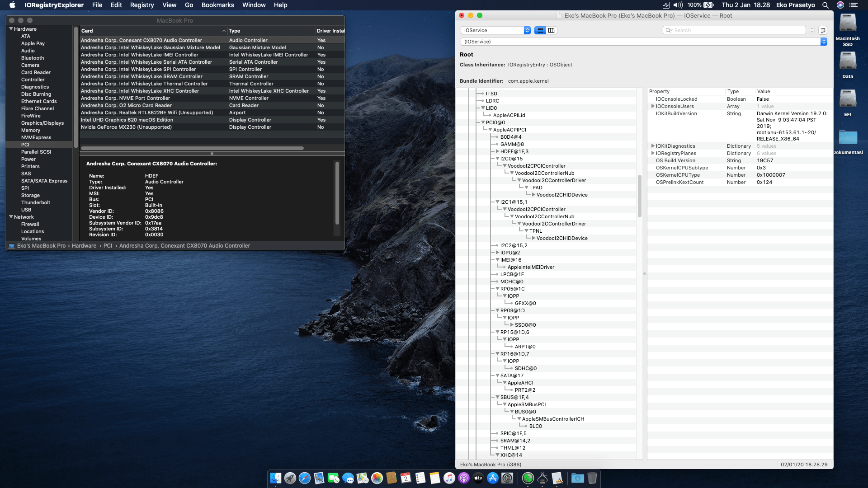Screen dimensions: 868x488
Task: Collapse the I2C0@15 tree node
Action: pos(497,159)
